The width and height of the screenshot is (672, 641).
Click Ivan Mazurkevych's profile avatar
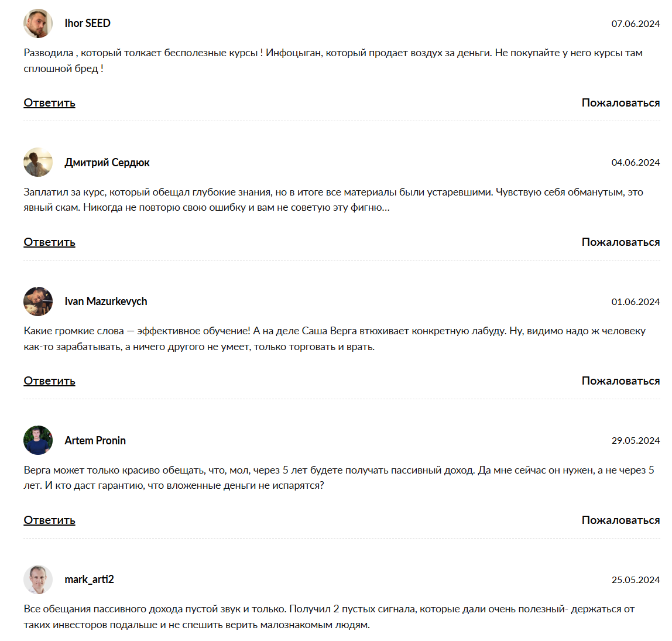(x=38, y=301)
